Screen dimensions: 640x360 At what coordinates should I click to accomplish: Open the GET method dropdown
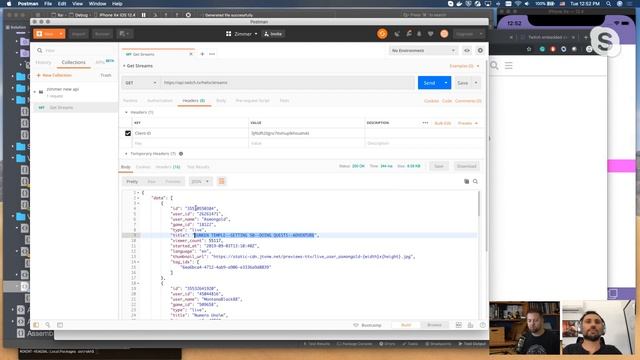pyautogui.click(x=140, y=83)
